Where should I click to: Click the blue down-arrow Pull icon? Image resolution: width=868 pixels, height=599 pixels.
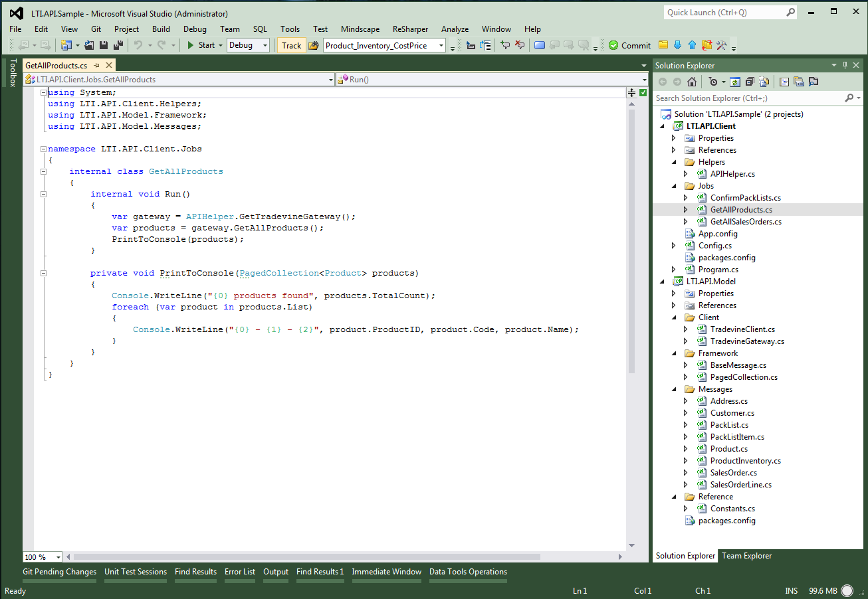pos(677,44)
